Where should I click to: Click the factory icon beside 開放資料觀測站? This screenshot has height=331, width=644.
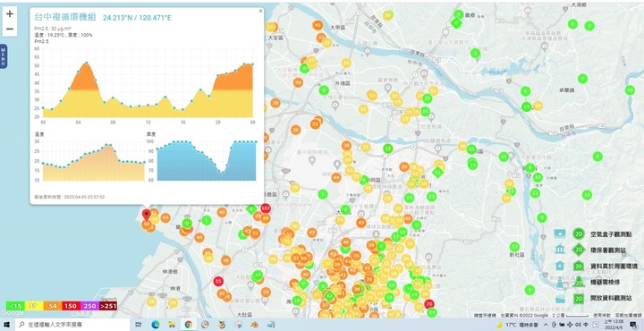(560, 299)
